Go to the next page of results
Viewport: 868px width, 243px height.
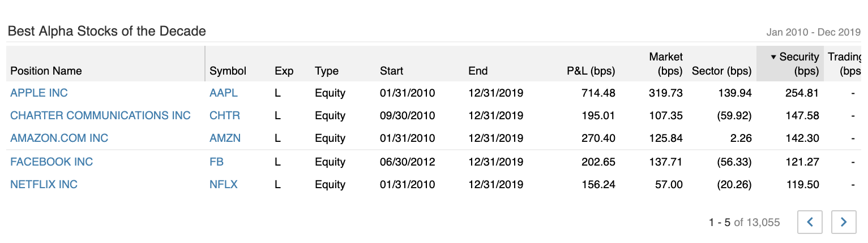(x=844, y=222)
